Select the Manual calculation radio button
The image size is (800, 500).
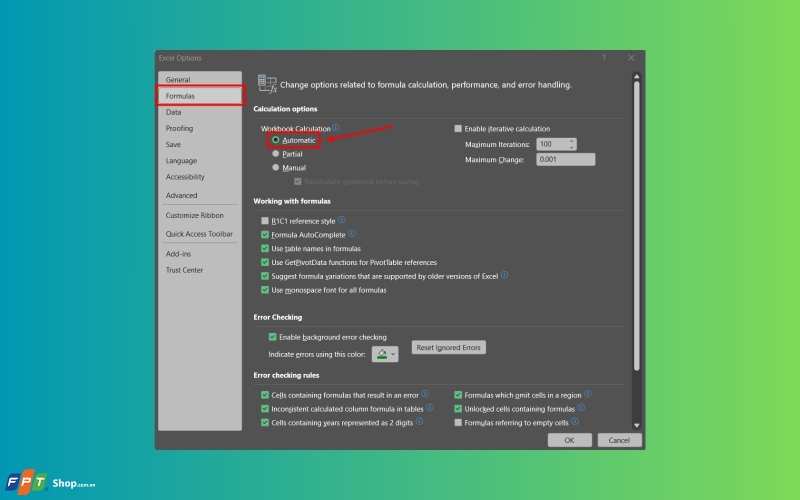click(276, 167)
